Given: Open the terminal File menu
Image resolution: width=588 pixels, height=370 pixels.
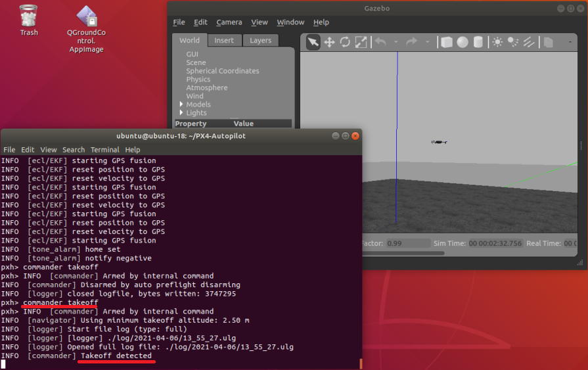Looking at the screenshot, I should [9, 150].
